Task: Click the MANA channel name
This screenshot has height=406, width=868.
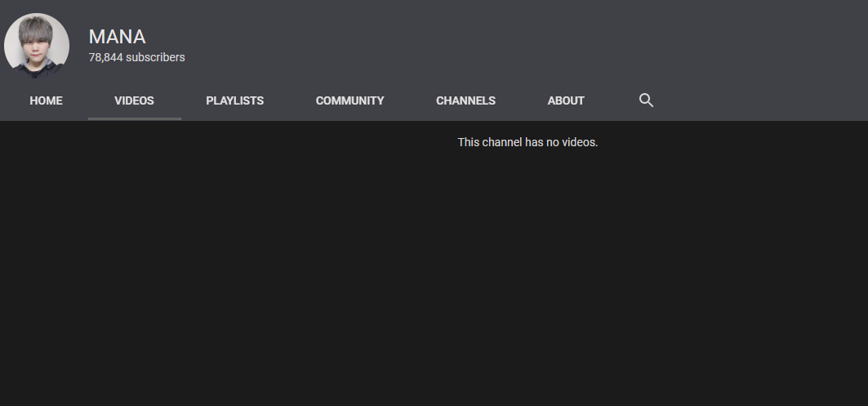Action: pos(117,37)
